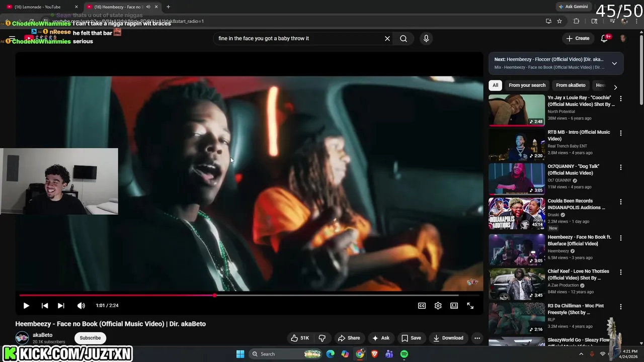This screenshot has height=362, width=644.
Task: Share the current video
Action: click(349, 338)
